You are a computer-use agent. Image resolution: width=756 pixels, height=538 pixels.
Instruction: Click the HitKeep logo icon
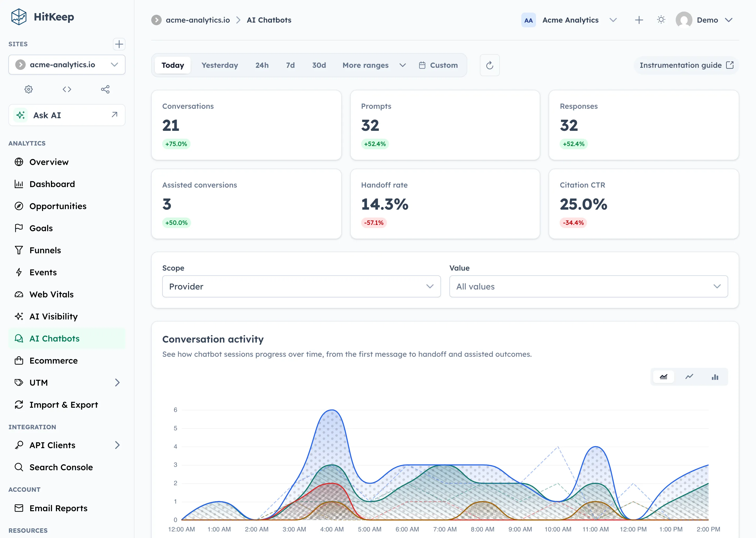[x=19, y=17]
